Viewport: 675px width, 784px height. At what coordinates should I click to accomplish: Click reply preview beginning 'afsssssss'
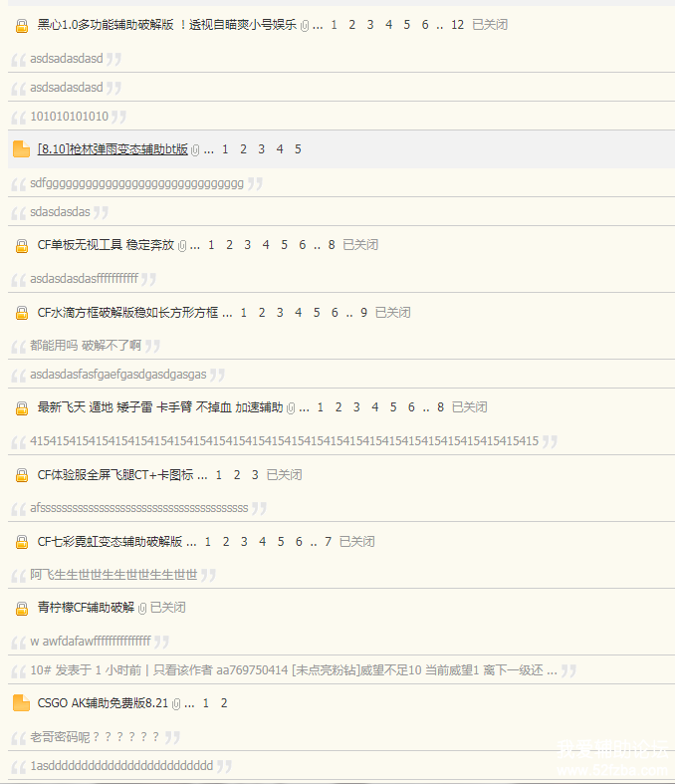[139, 508]
